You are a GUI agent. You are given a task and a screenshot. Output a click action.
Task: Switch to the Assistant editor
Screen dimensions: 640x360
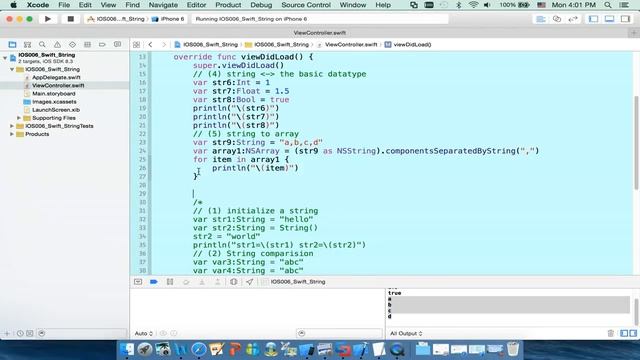tap(557, 19)
